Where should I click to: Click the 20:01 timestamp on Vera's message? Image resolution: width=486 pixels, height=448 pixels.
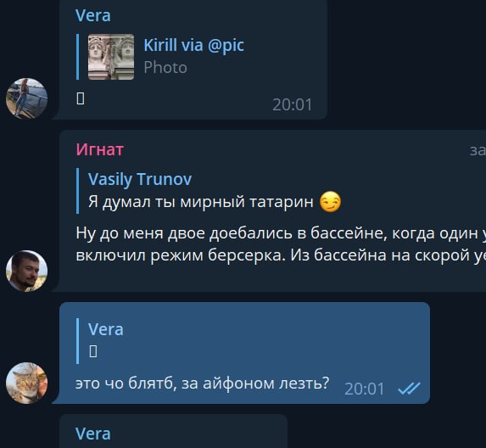coord(293,105)
